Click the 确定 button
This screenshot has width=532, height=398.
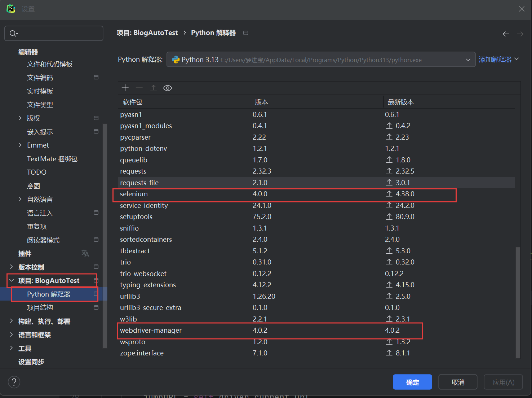pos(412,382)
